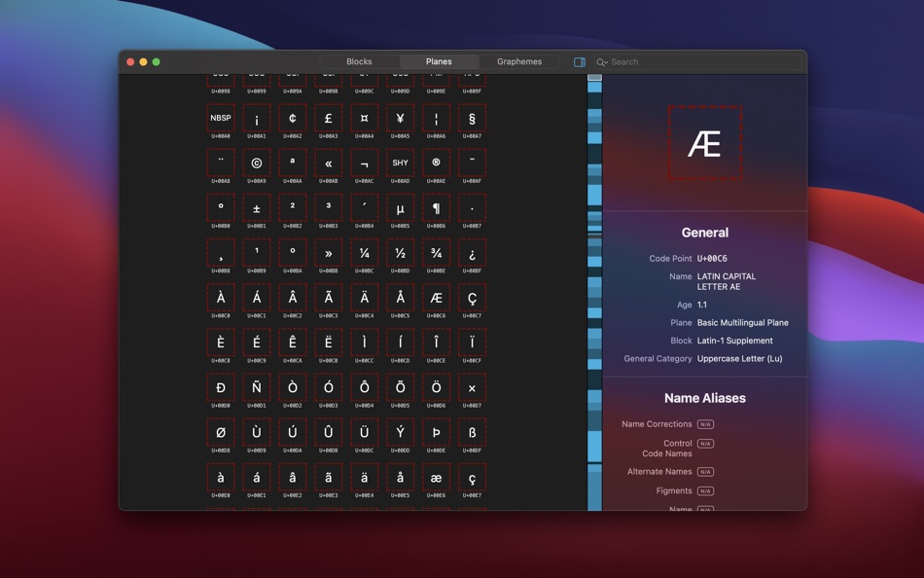The height and width of the screenshot is (578, 924).
Task: Select the SHY soft hyphen cell
Action: coord(401,163)
